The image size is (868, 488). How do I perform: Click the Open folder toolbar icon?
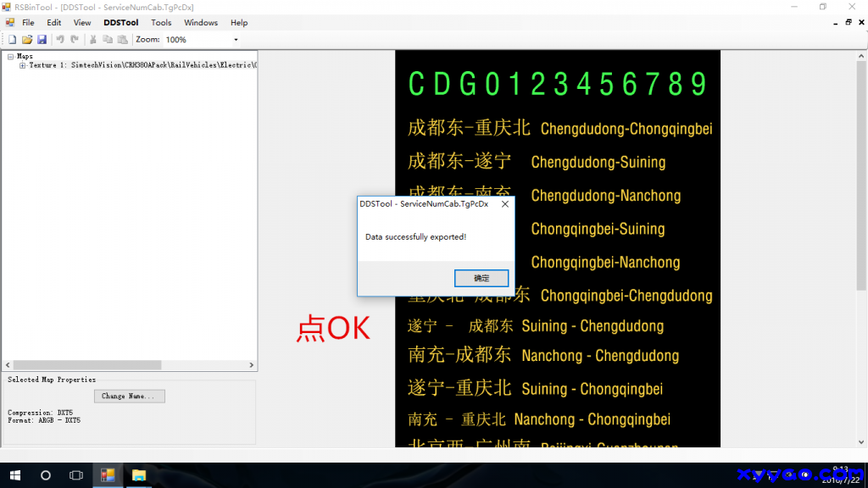tap(27, 40)
